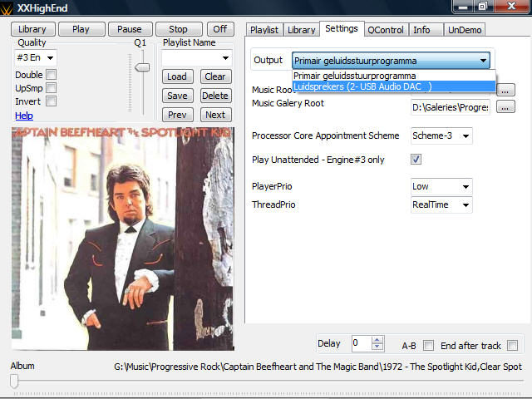The width and height of the screenshot is (532, 399).
Task: Click the Stop button
Action: (179, 29)
